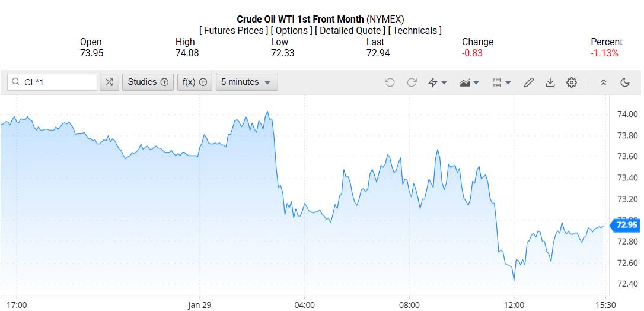Open the chart layout template dropdown

coord(502,82)
